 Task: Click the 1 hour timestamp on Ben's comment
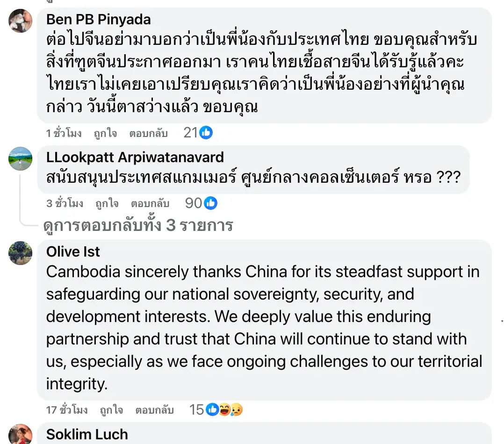point(64,133)
